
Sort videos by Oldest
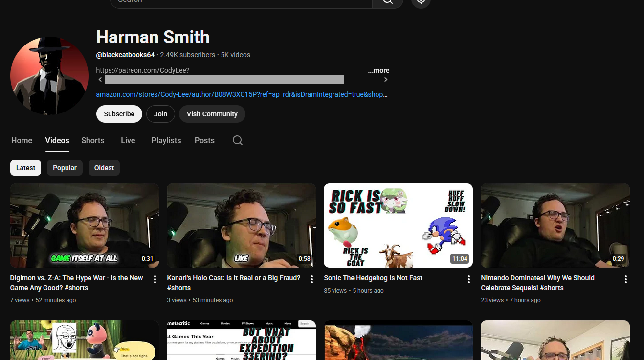104,168
